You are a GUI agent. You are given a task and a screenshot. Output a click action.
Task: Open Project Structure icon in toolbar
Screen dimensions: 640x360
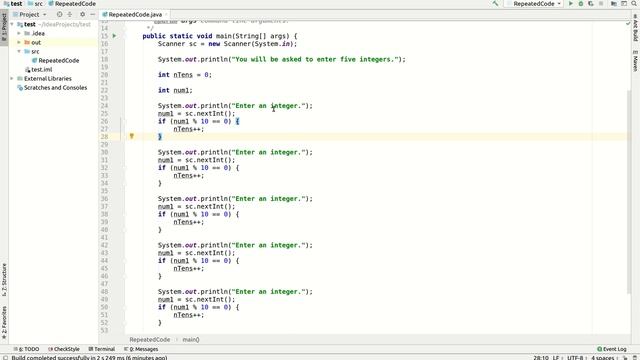click(x=614, y=4)
